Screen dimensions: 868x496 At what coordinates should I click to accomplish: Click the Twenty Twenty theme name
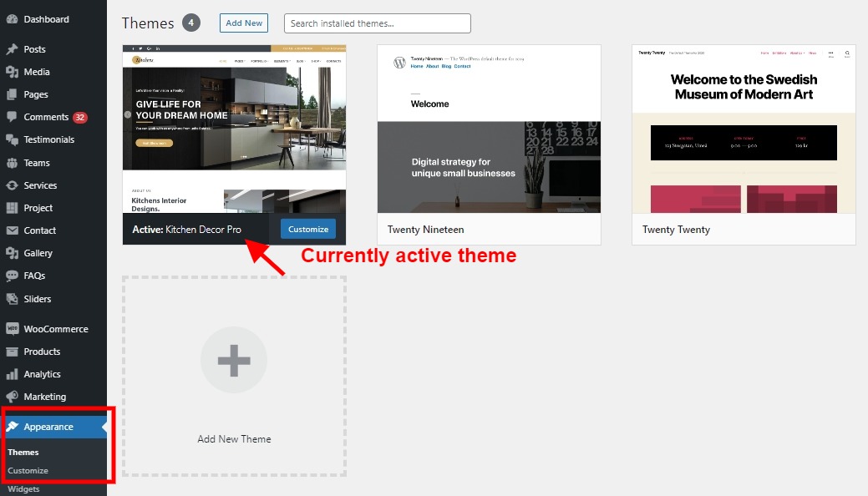pyautogui.click(x=676, y=230)
